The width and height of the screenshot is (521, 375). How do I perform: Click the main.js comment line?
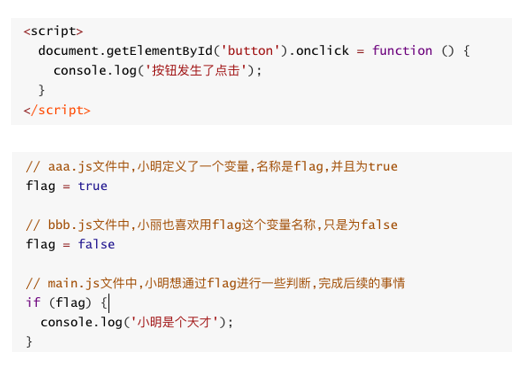215,283
